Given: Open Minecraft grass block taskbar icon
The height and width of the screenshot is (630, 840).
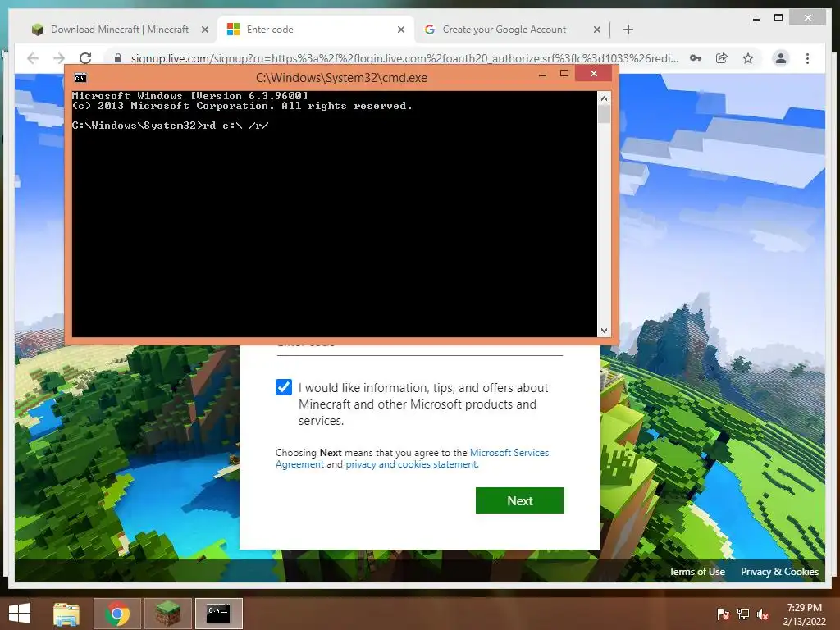Looking at the screenshot, I should [x=167, y=614].
